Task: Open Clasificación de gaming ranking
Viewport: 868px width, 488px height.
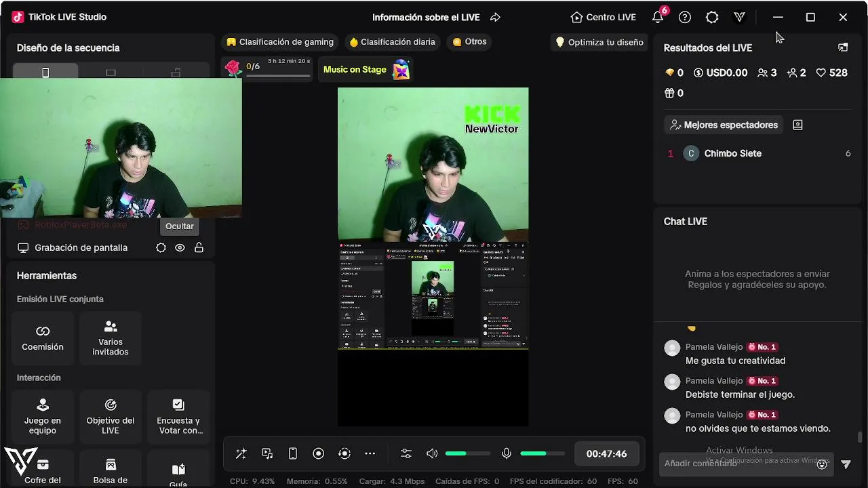Action: coord(280,42)
